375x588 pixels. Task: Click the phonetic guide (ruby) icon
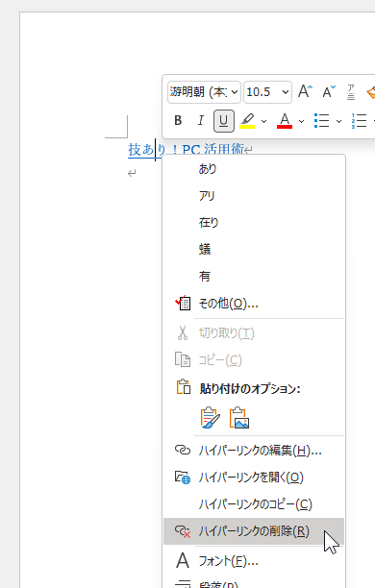pyautogui.click(x=351, y=91)
